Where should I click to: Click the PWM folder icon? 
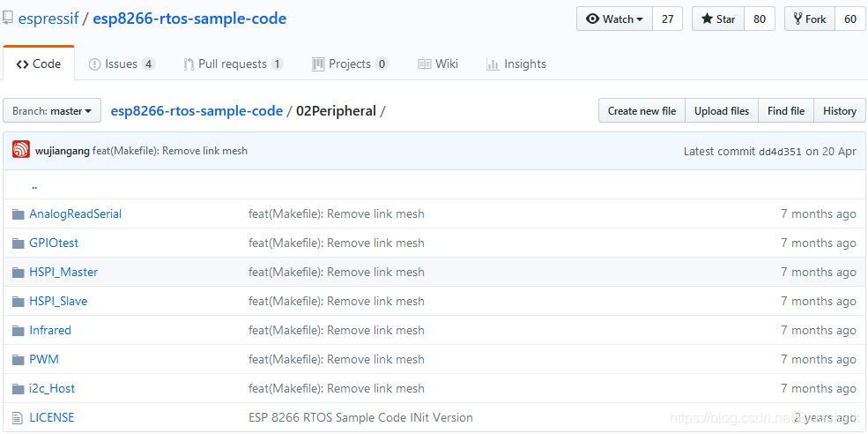click(x=19, y=360)
